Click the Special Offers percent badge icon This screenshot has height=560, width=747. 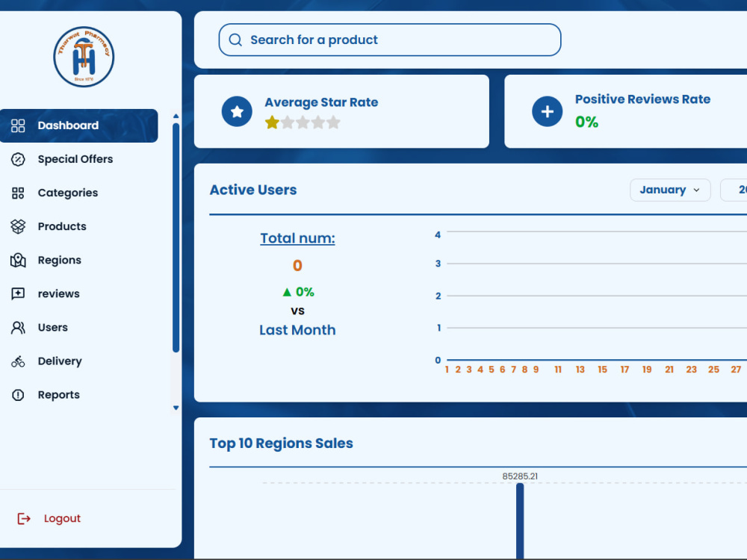coord(18,159)
